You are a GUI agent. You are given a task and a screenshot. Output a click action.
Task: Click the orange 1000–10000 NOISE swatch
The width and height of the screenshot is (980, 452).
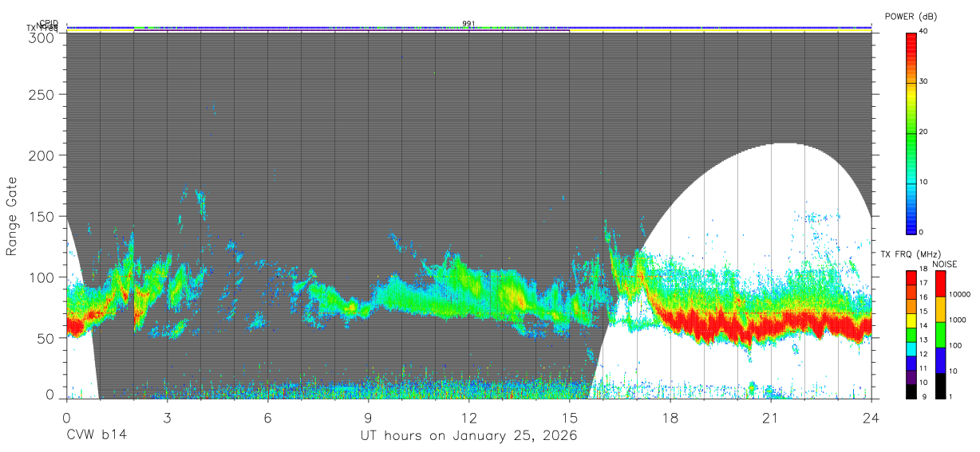(x=939, y=309)
